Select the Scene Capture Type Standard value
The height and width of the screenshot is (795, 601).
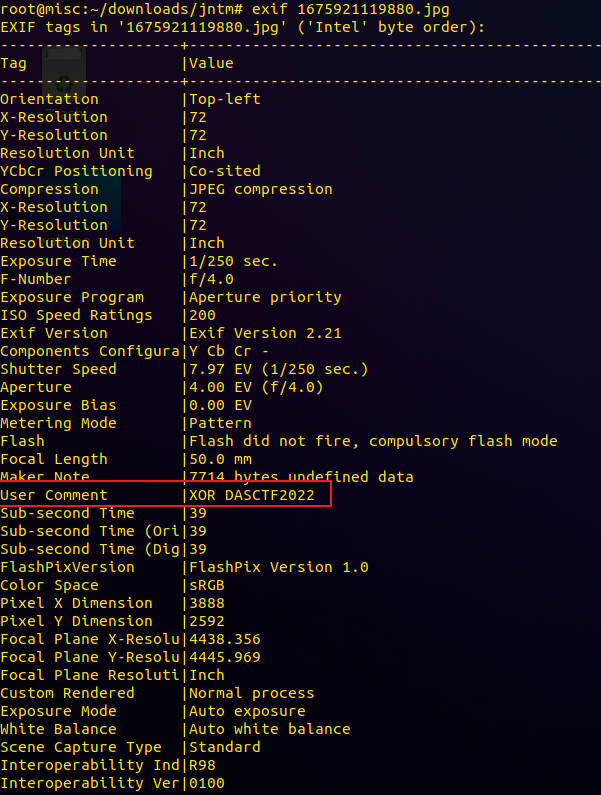coord(225,747)
